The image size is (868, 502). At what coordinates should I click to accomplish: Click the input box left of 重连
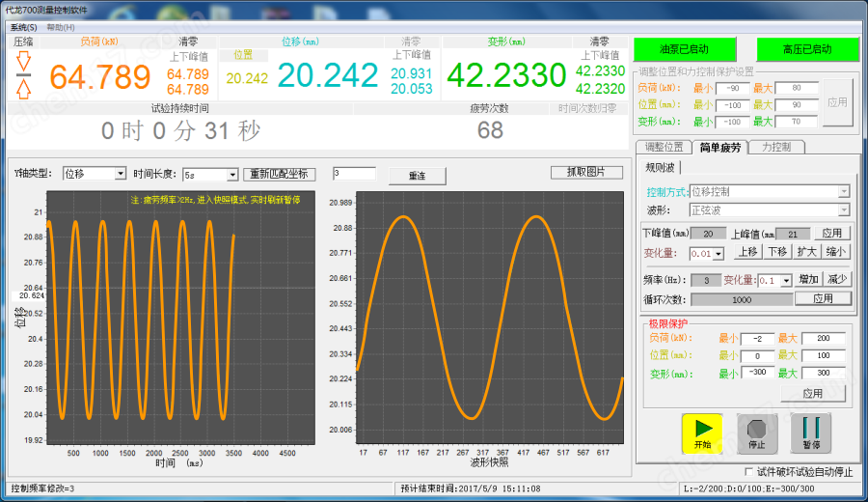354,174
